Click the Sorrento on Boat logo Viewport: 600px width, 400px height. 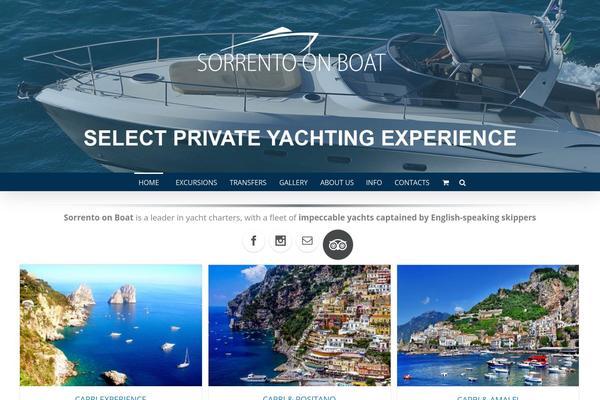pyautogui.click(x=291, y=50)
